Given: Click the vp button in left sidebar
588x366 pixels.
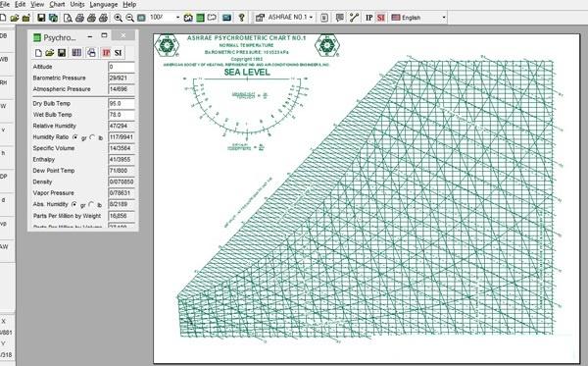Looking at the screenshot, I should (x=4, y=224).
